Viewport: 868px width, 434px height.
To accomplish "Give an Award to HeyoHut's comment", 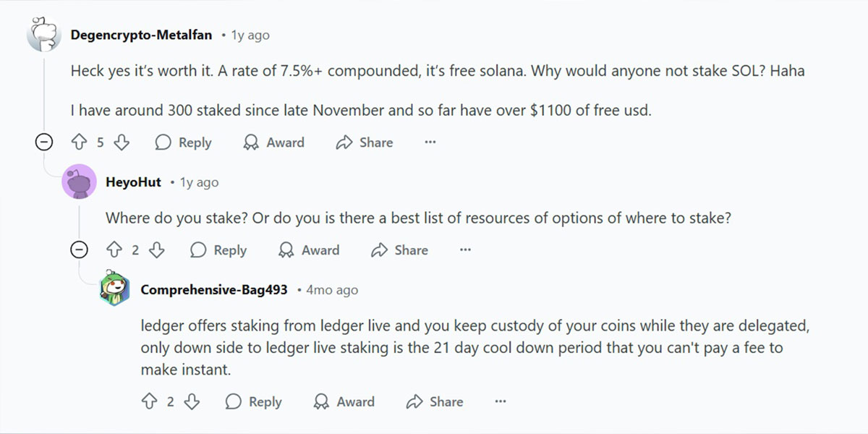I will pyautogui.click(x=309, y=250).
